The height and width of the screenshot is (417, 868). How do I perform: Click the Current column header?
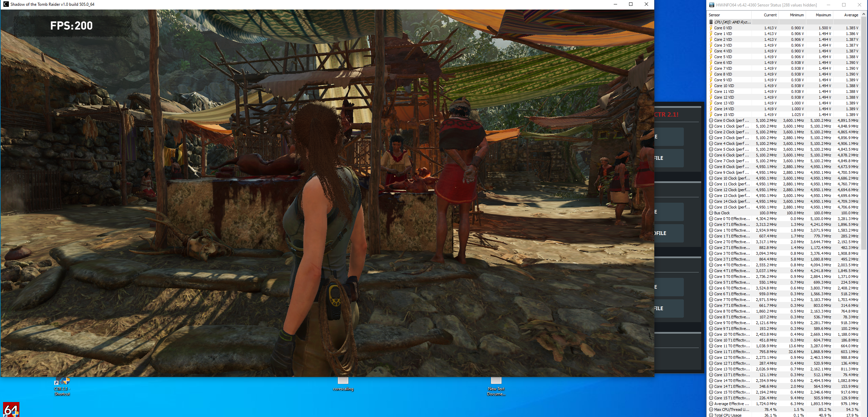[x=765, y=15]
